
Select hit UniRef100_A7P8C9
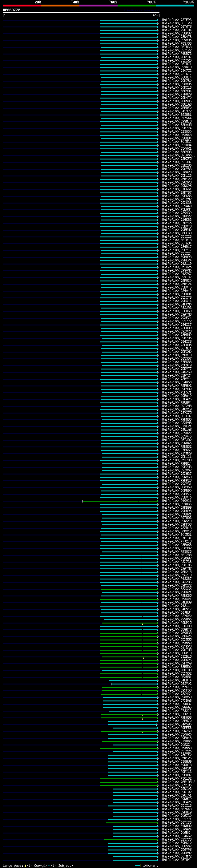tap(176, 94)
